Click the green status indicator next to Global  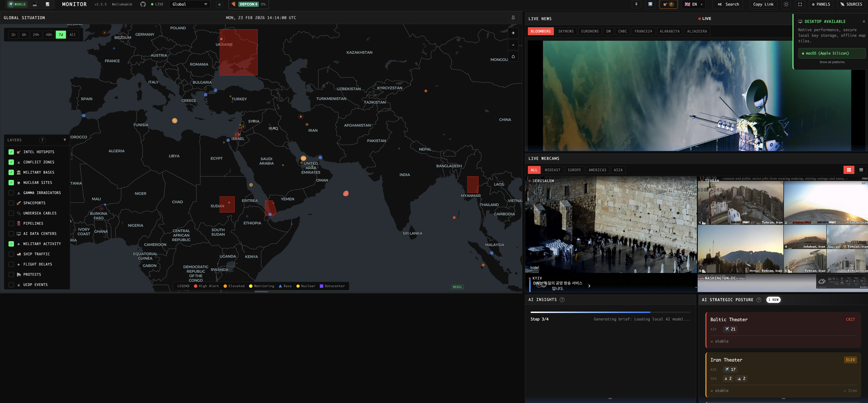tap(219, 4)
